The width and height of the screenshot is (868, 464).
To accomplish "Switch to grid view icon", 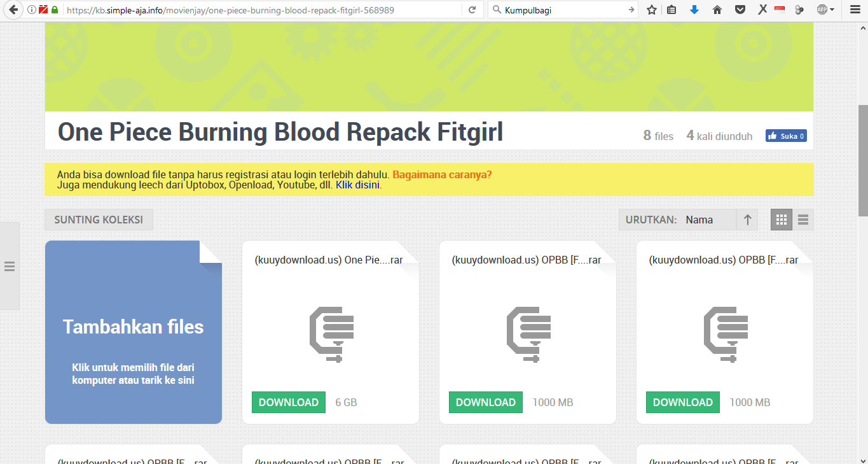I will click(782, 220).
